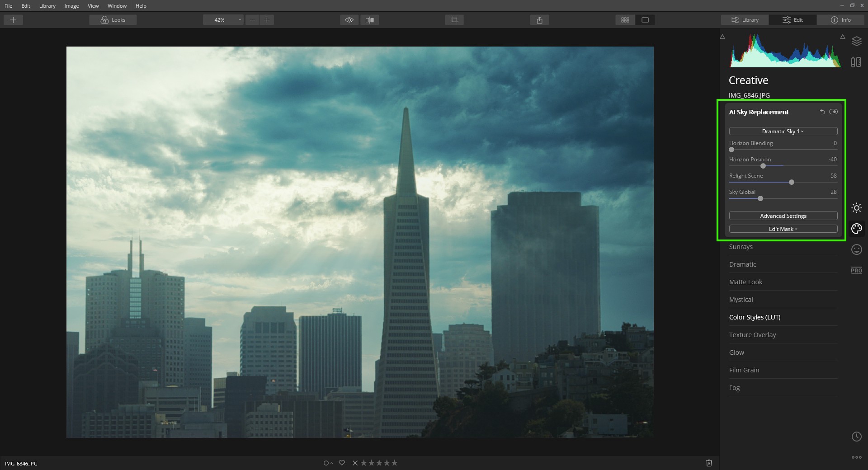This screenshot has width=868, height=470.
Task: Open the Edit menu in the menu bar
Action: (x=26, y=6)
